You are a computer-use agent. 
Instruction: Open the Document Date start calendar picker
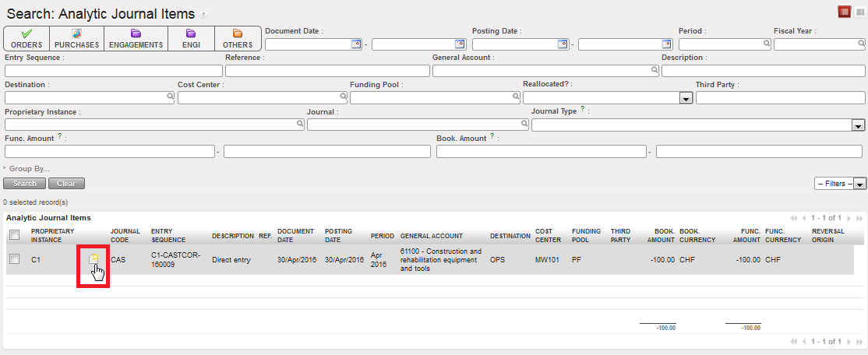point(357,44)
